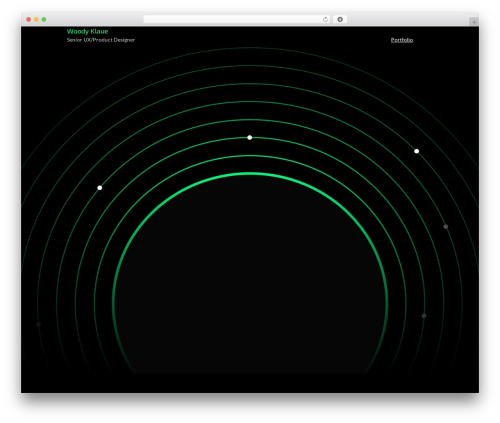Open the Portfolio link

point(402,40)
